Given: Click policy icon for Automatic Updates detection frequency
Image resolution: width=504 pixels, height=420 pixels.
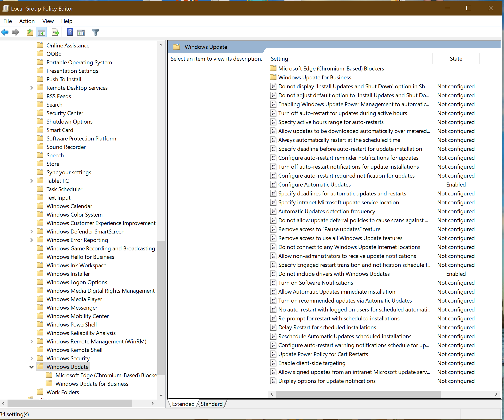Looking at the screenshot, I should (x=273, y=211).
